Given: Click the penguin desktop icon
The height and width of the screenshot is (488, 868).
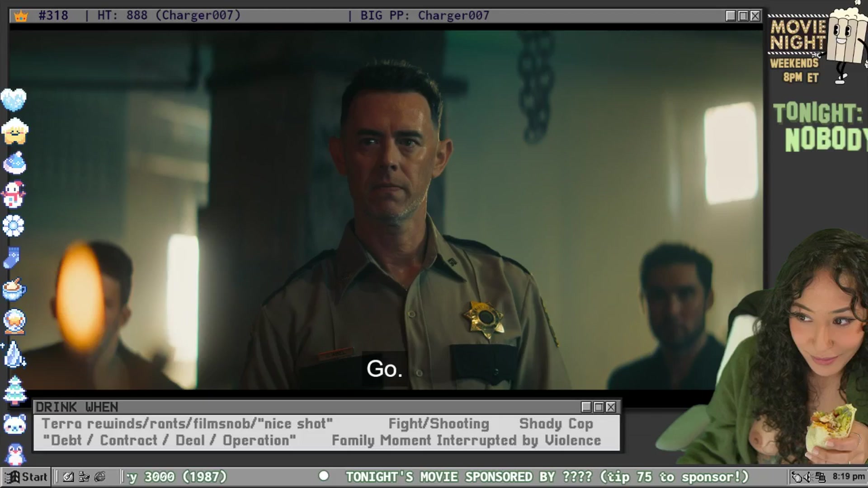Looking at the screenshot, I should (15, 454).
